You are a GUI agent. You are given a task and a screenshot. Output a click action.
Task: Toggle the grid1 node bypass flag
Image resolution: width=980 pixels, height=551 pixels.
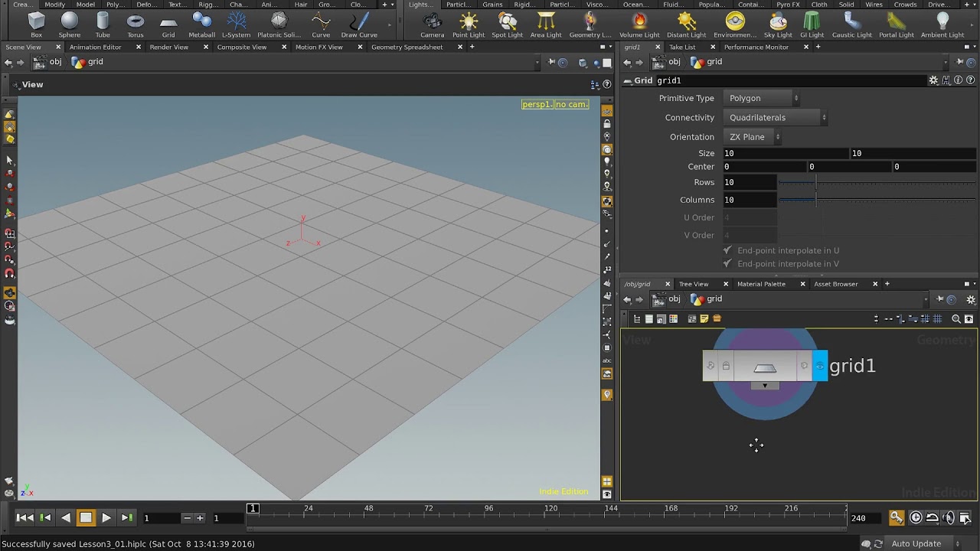click(710, 366)
